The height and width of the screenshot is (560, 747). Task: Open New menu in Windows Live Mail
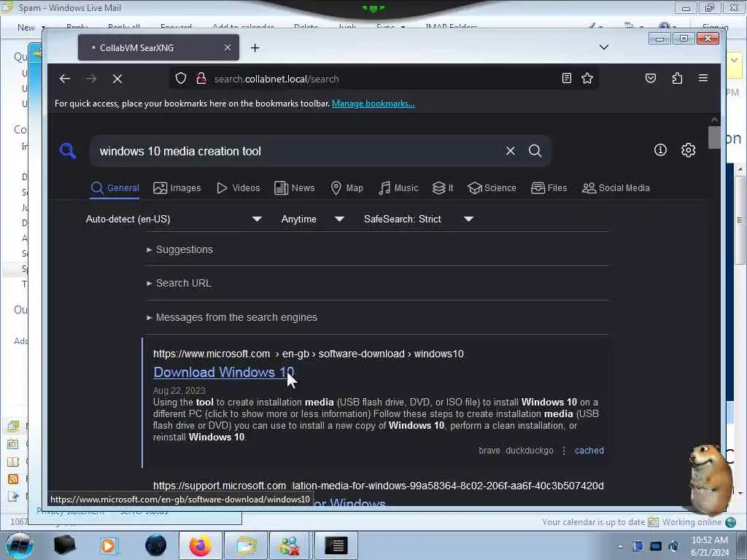(x=31, y=28)
